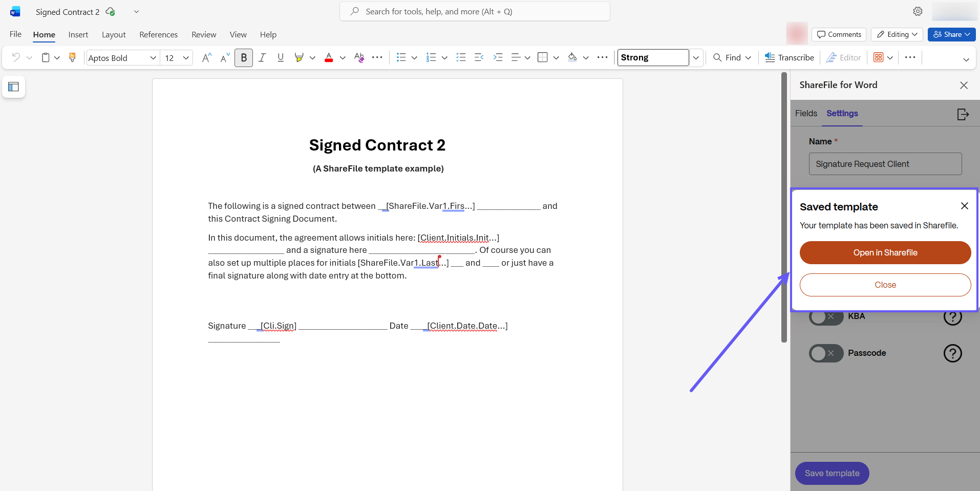
Task: Toggle the Passcode switch
Action: (x=826, y=353)
